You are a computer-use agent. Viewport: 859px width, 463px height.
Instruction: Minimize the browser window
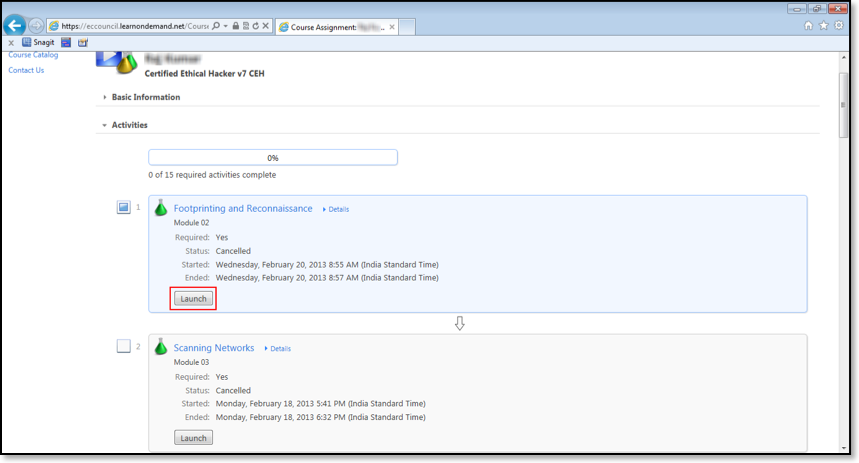pyautogui.click(x=797, y=9)
